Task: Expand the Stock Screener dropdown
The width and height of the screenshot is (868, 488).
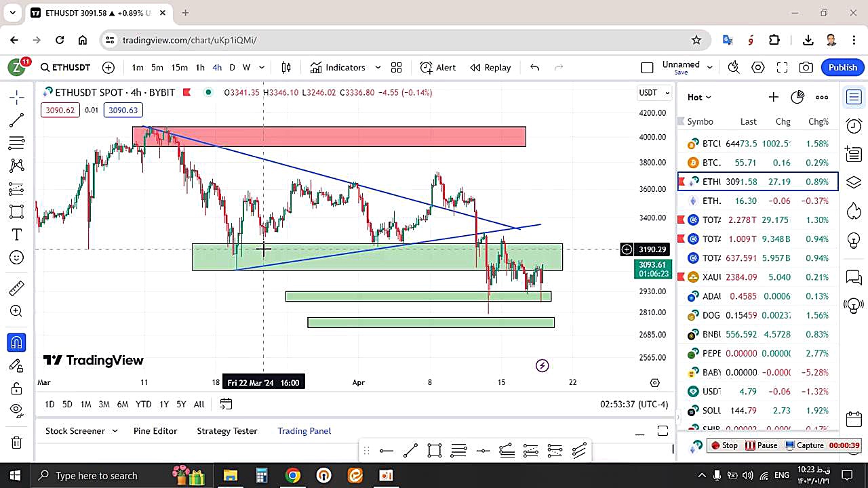Action: click(x=115, y=431)
